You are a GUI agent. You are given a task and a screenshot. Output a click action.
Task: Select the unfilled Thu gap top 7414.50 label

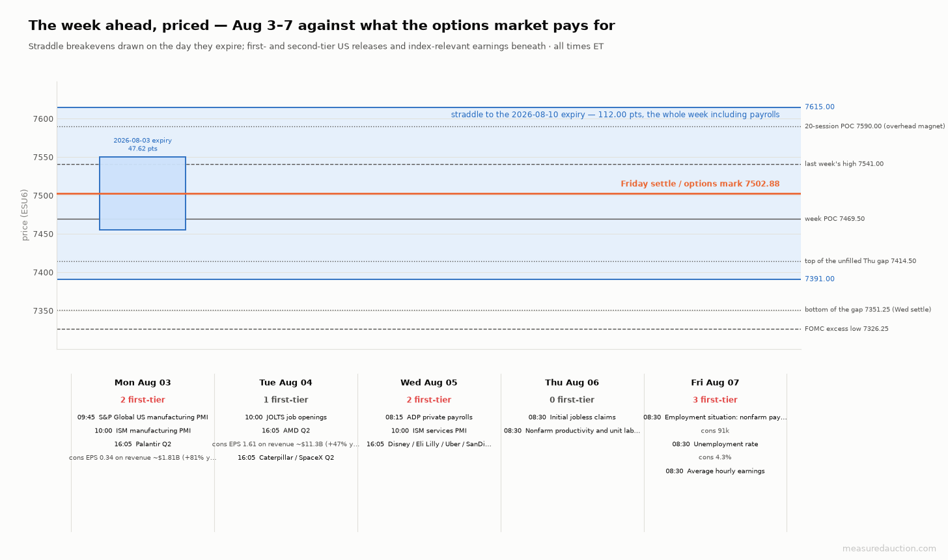click(x=860, y=261)
